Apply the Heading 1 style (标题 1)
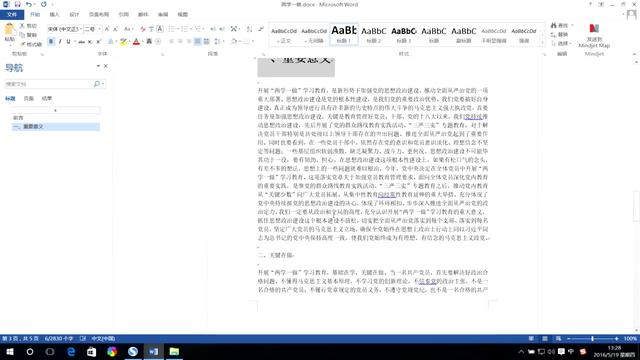This screenshot has height=360, width=640. pyautogui.click(x=344, y=34)
